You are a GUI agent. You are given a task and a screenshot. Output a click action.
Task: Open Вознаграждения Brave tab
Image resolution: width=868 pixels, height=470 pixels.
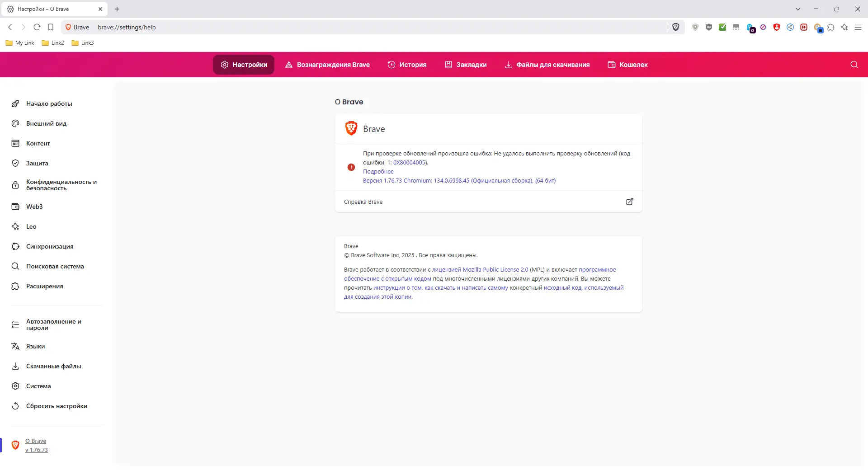point(327,65)
